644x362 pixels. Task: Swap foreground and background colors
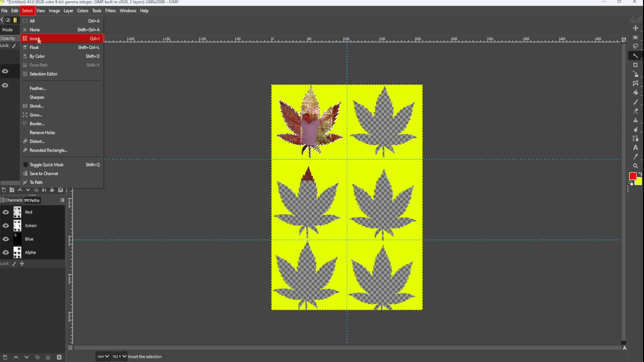[x=640, y=174]
